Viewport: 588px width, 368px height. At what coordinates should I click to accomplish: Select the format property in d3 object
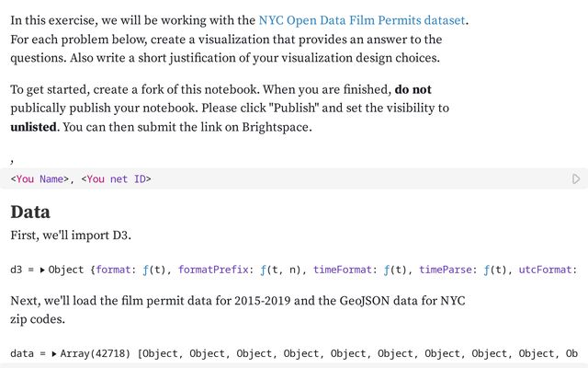point(113,270)
